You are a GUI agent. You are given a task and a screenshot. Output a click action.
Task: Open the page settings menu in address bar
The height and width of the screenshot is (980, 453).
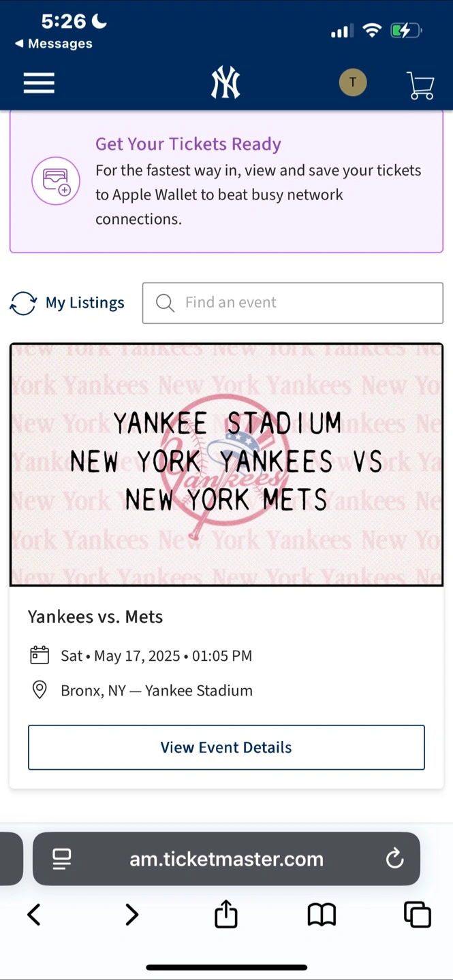[62, 859]
